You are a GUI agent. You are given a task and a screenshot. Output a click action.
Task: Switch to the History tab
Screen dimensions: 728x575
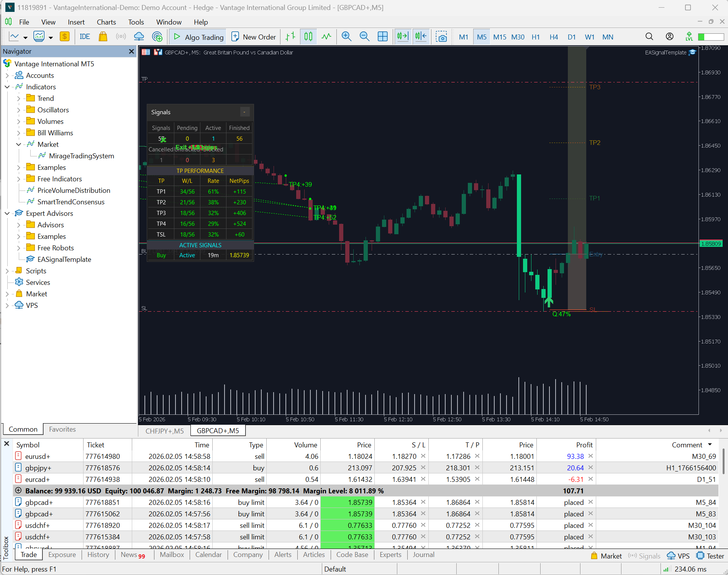pos(98,555)
